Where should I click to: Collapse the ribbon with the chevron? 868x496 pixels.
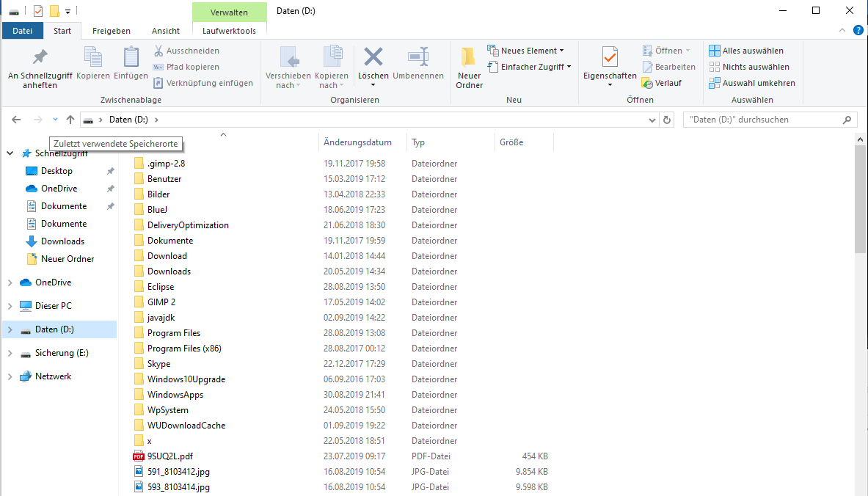(842, 30)
